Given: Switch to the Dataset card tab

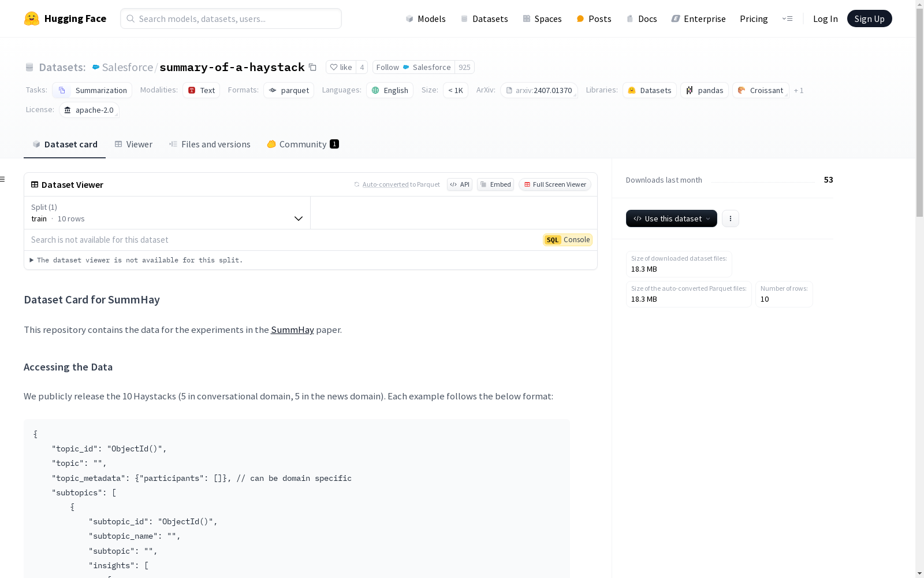Looking at the screenshot, I should click(x=65, y=144).
